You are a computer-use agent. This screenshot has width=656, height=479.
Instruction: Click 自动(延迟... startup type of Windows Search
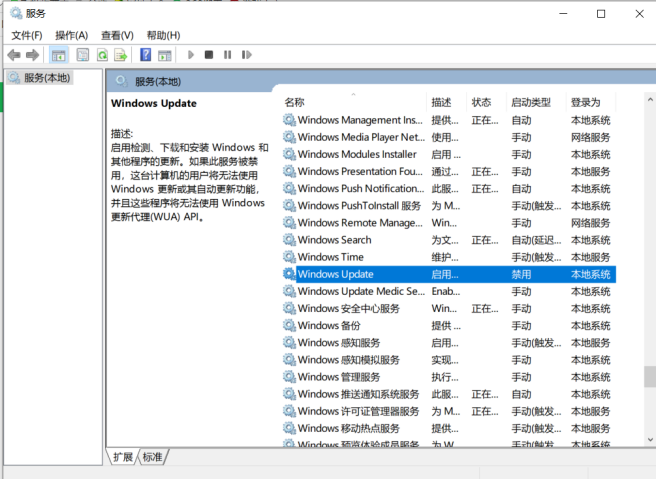pyautogui.click(x=536, y=240)
